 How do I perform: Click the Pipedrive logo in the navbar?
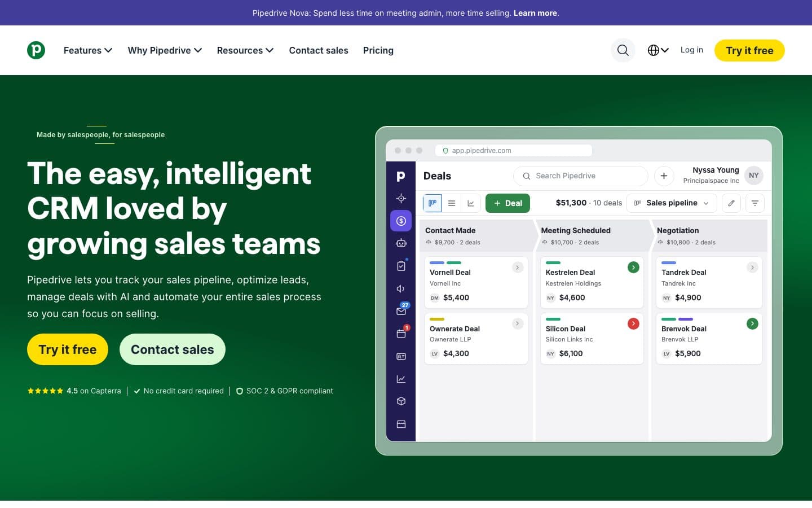pos(36,50)
